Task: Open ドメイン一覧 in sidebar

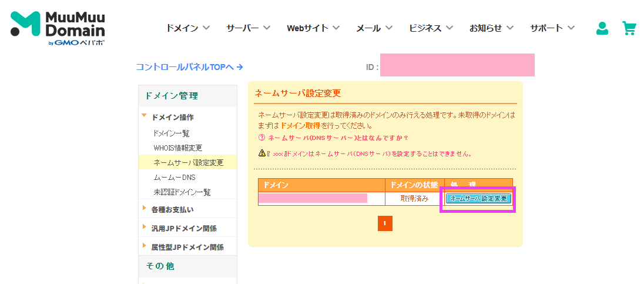Action: (171, 133)
